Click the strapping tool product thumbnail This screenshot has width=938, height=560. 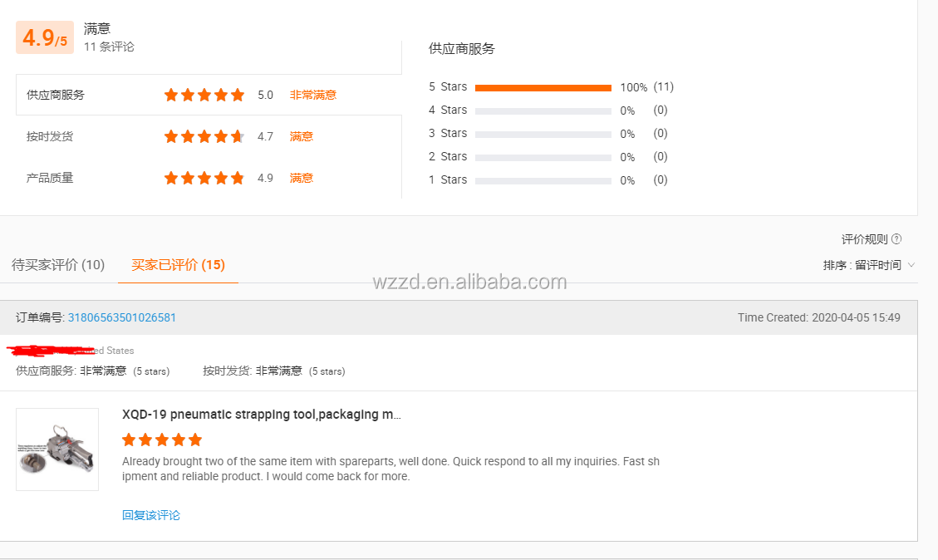coord(56,449)
